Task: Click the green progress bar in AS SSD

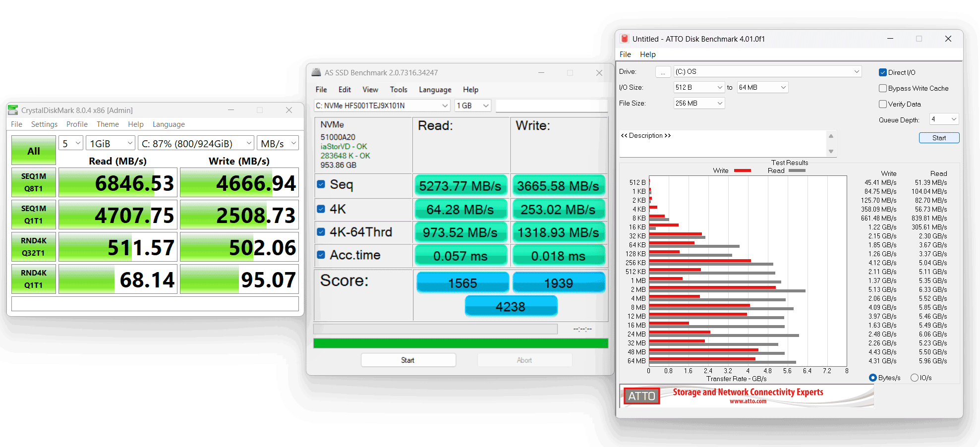Action: click(x=461, y=343)
